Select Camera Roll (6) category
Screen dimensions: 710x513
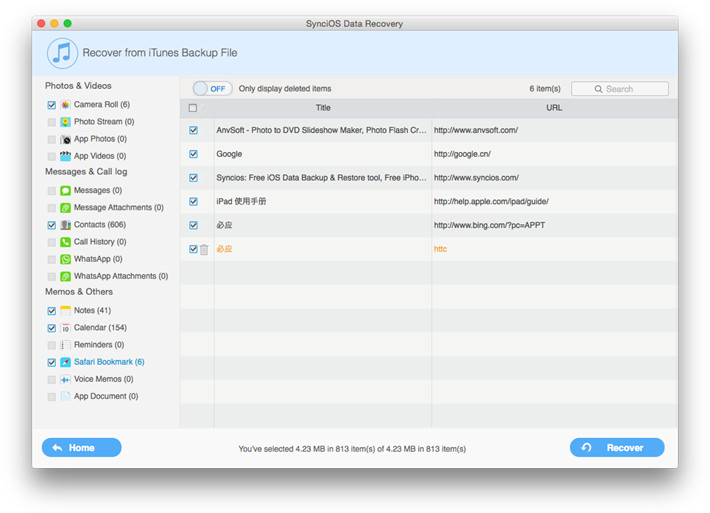tap(102, 105)
